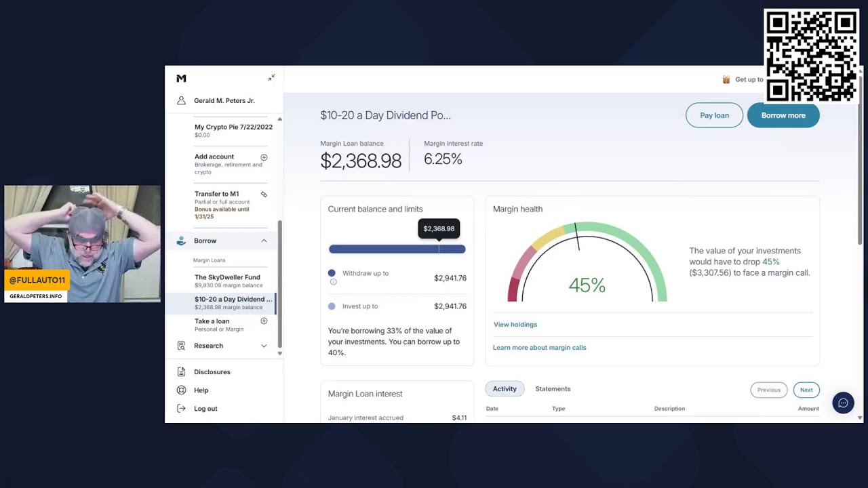Screen dimensions: 868x488
Task: Click Transfer to M1 sidebar item
Action: click(231, 205)
